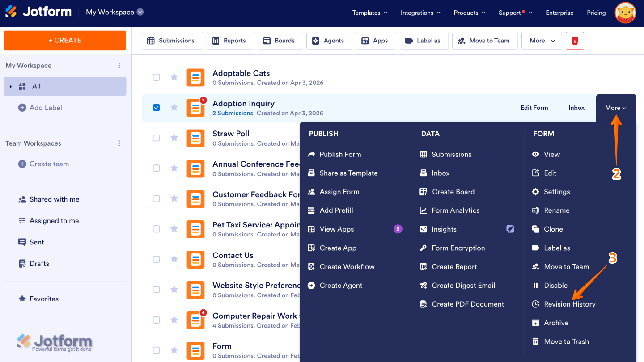644x362 pixels.
Task: Collapse the More menu on Adoption Inquiry
Action: (615, 108)
